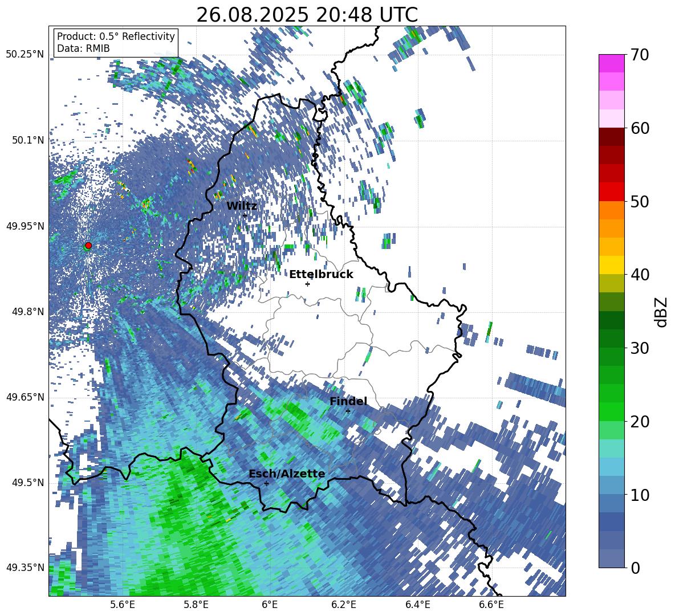Click the 70 tick on colorbar
675x616 pixels.
click(x=640, y=55)
